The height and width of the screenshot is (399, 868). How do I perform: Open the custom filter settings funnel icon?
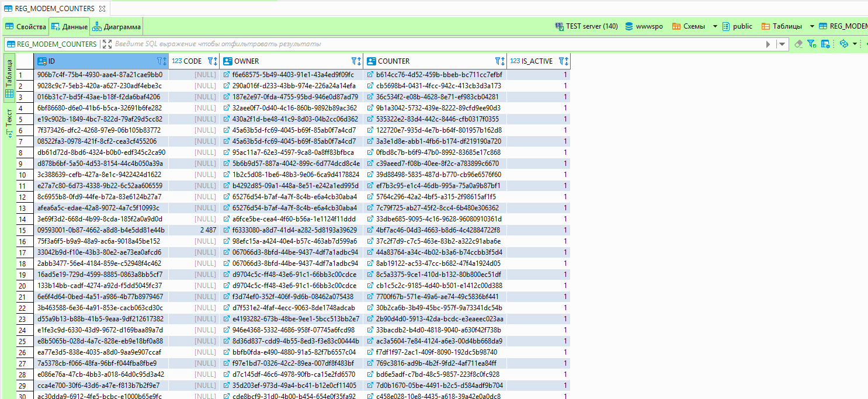point(812,44)
